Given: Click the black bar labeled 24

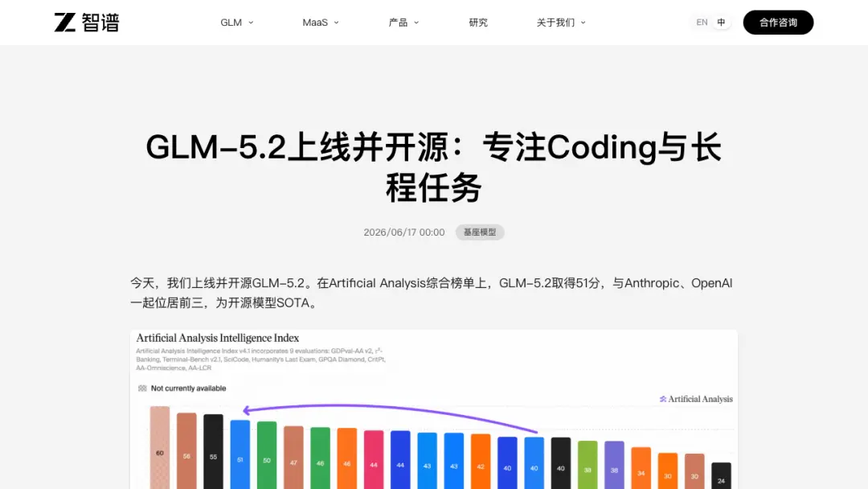Looking at the screenshot, I should click(721, 475).
